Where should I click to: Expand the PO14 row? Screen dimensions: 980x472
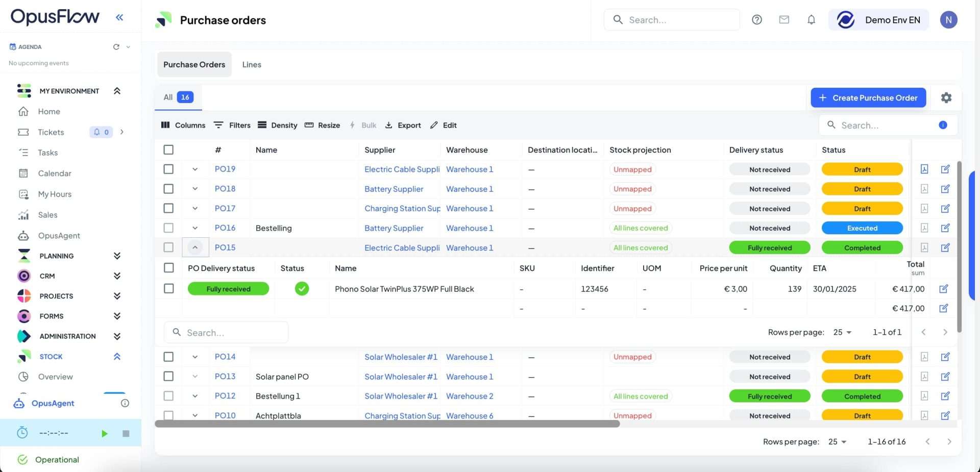click(x=195, y=357)
